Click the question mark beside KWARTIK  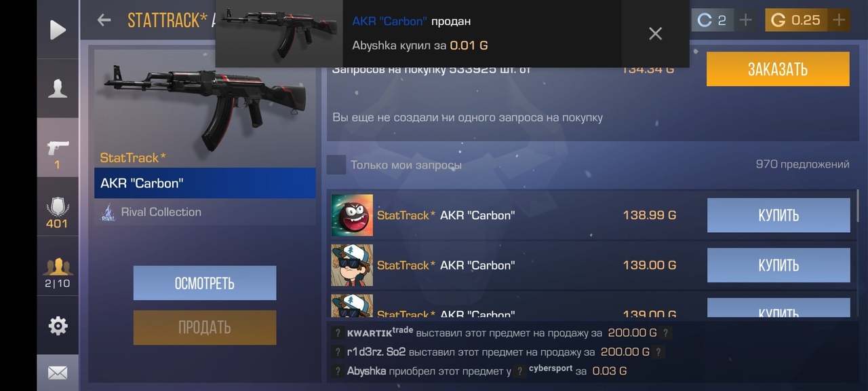[338, 333]
